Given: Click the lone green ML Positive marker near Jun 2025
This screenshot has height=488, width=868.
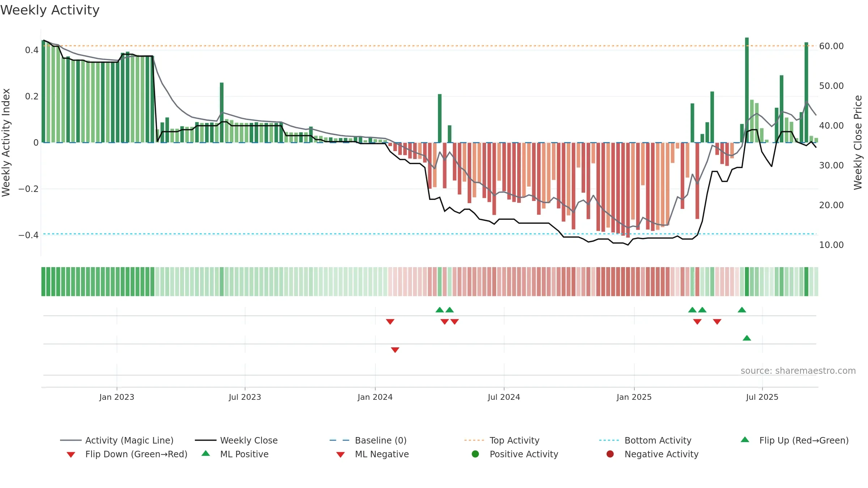Looking at the screenshot, I should (x=747, y=338).
